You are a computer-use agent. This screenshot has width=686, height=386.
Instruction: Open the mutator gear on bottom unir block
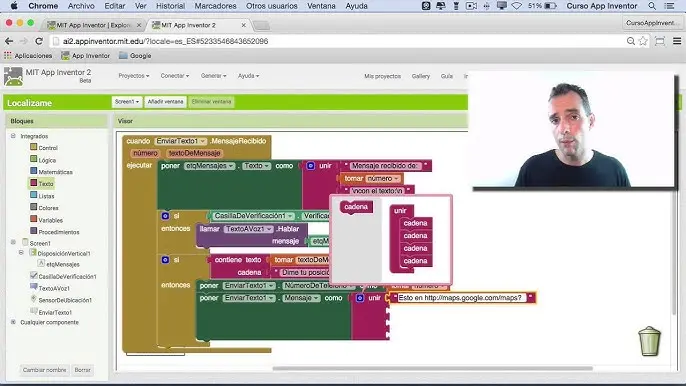[360, 298]
